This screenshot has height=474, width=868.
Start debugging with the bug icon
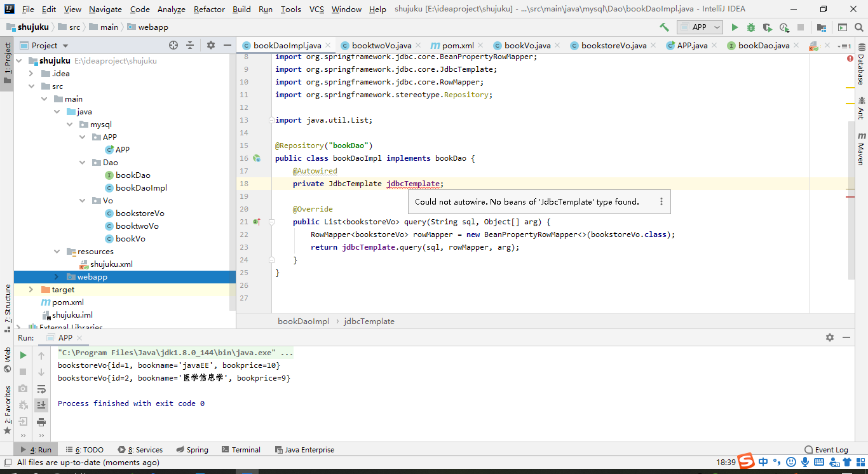pos(751,27)
